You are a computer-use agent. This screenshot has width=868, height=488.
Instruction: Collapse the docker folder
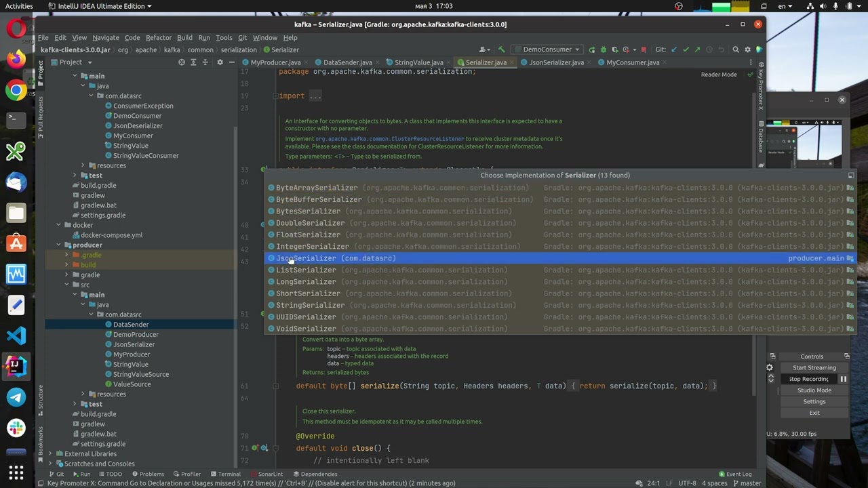pyautogui.click(x=58, y=225)
